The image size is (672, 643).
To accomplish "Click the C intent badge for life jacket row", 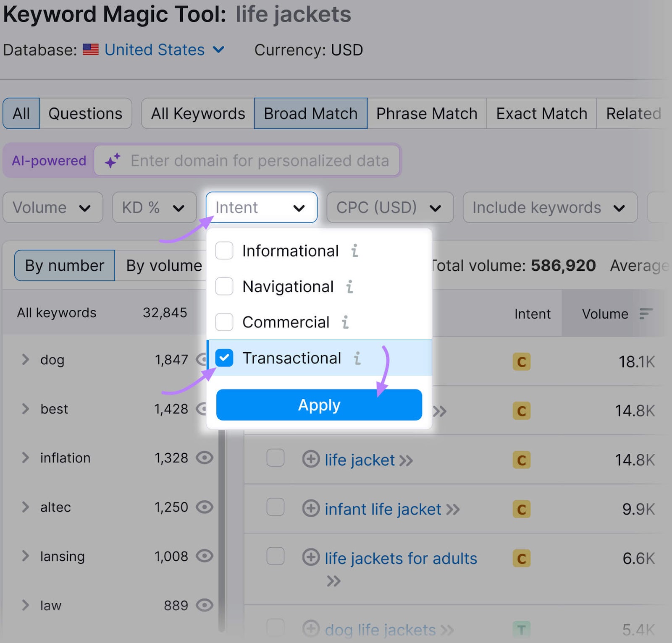I will 522,460.
